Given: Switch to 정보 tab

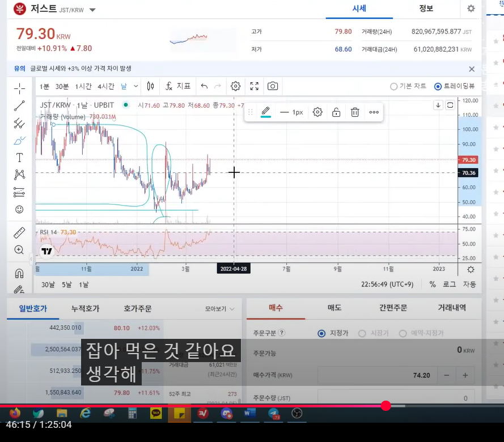Looking at the screenshot, I should pos(426,8).
